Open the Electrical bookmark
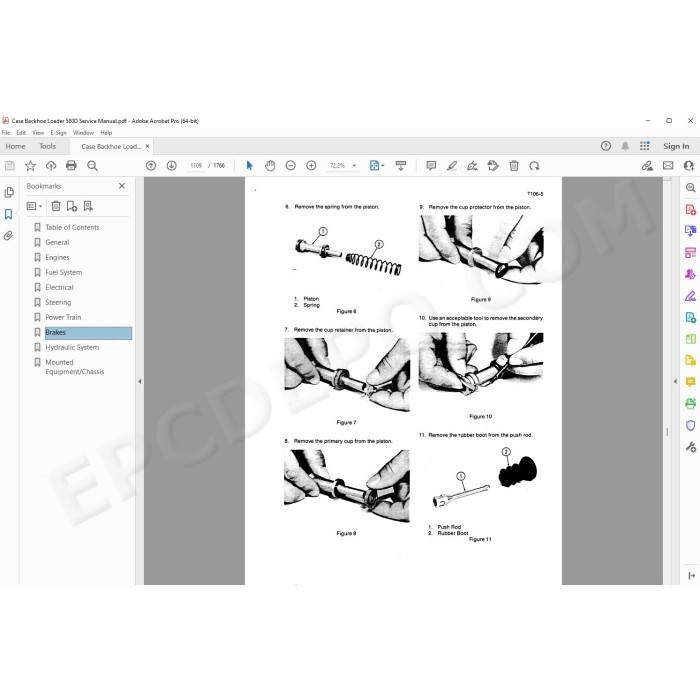The width and height of the screenshot is (700, 700). coord(59,288)
